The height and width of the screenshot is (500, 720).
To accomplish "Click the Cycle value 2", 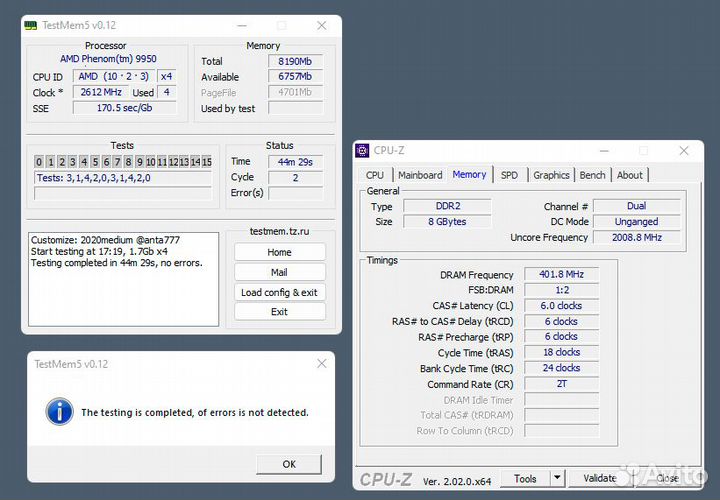I will coord(295,178).
